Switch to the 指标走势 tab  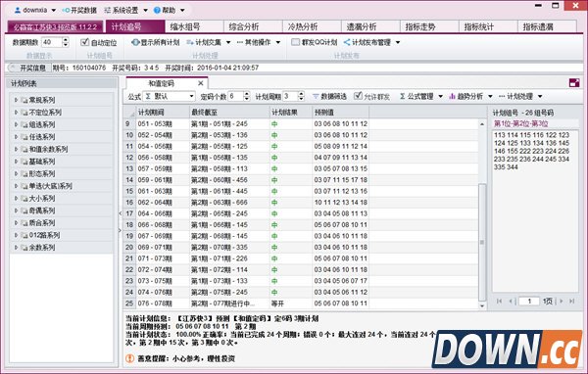[x=429, y=26]
